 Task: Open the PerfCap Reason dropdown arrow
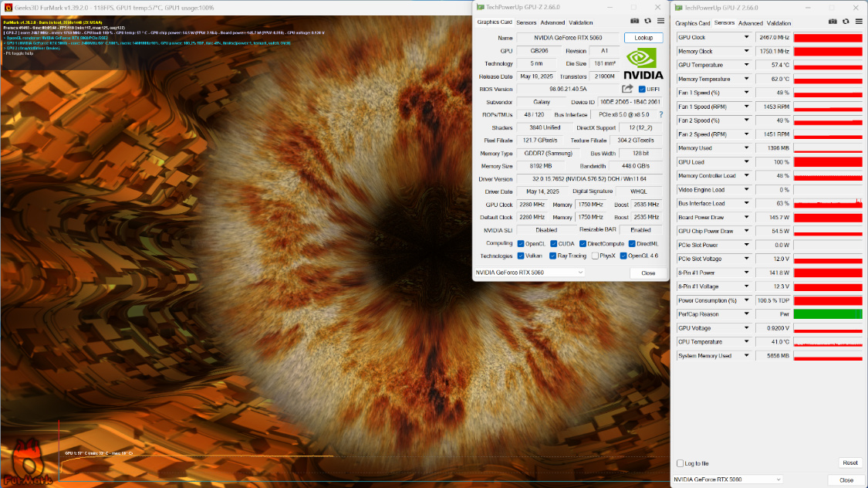coord(745,314)
